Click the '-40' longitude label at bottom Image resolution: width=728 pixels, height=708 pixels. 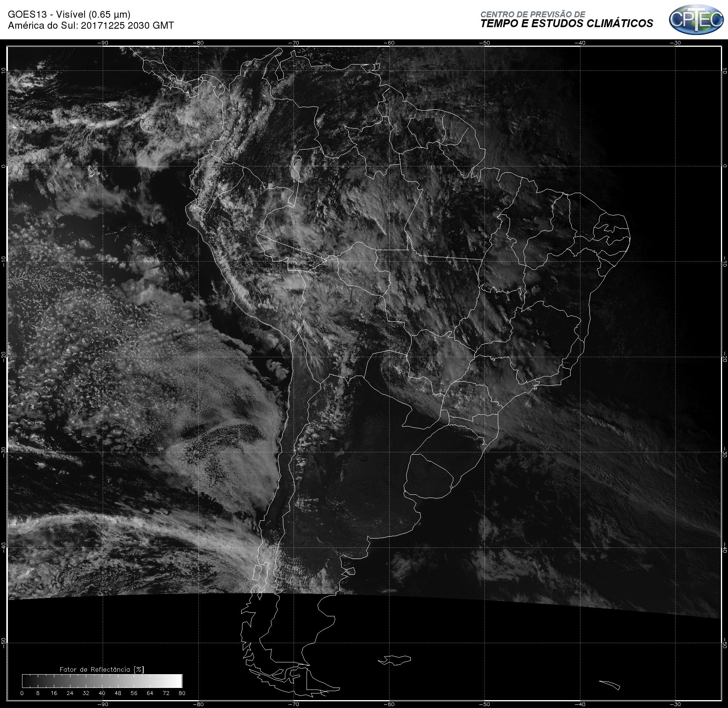tap(580, 704)
